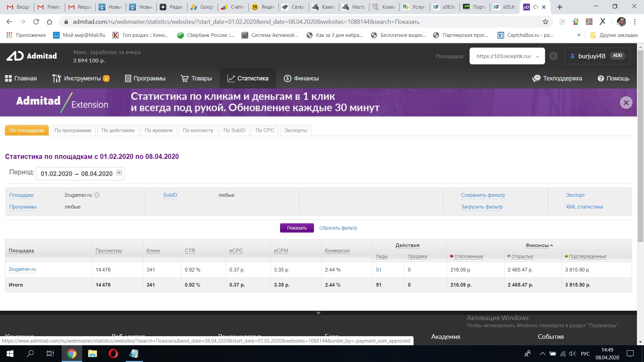The width and height of the screenshot is (644, 362).
Task: Close the Admitad Extension banner
Action: [x=626, y=103]
